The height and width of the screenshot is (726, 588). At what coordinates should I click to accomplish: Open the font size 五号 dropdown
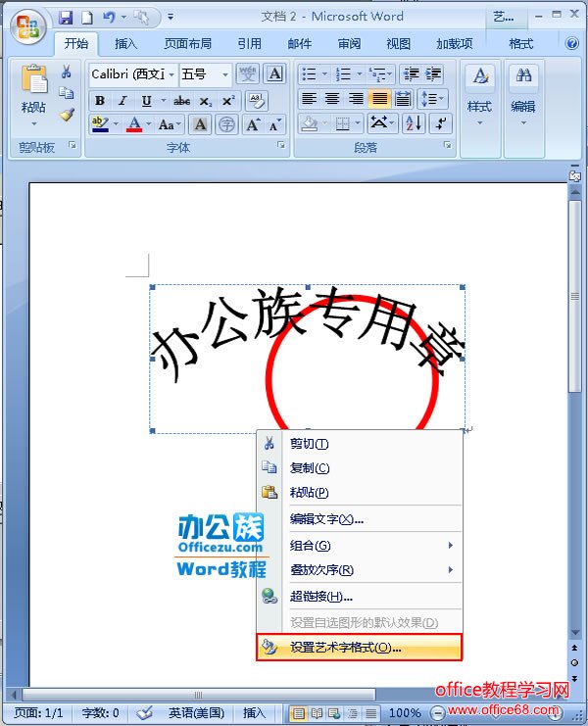click(x=225, y=74)
